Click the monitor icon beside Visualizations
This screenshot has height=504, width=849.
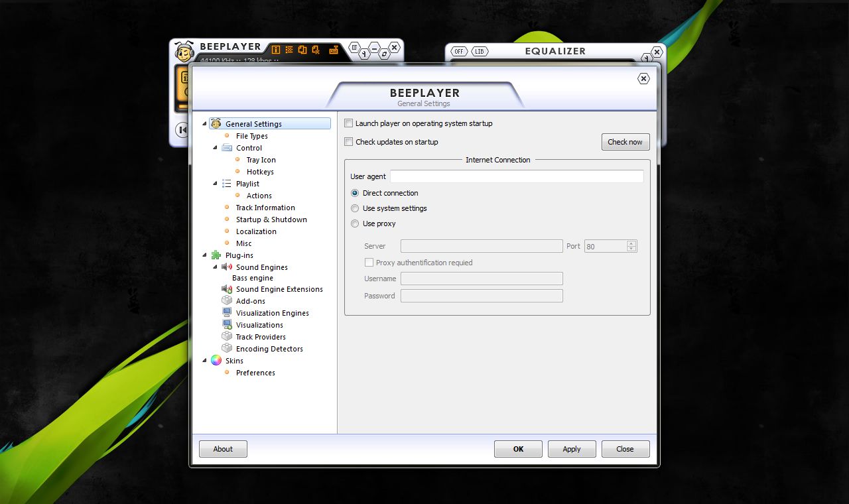pyautogui.click(x=227, y=325)
